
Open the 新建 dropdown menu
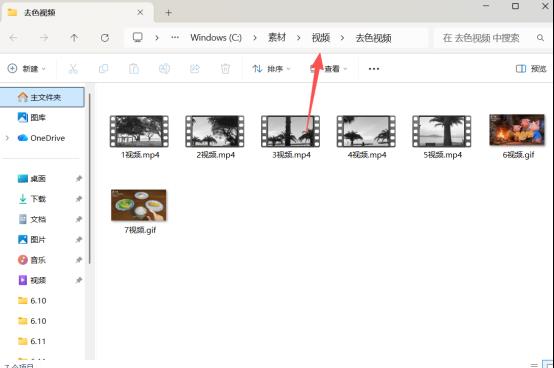coord(27,69)
